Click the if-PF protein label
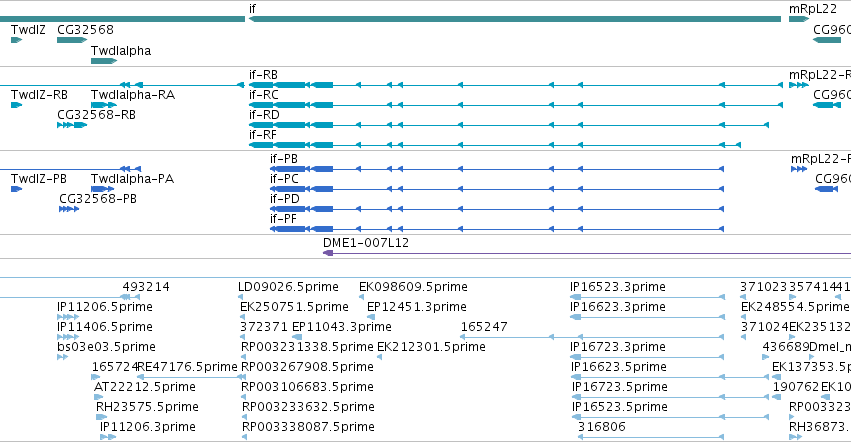Image resolution: width=851 pixels, height=442 pixels. [x=283, y=219]
